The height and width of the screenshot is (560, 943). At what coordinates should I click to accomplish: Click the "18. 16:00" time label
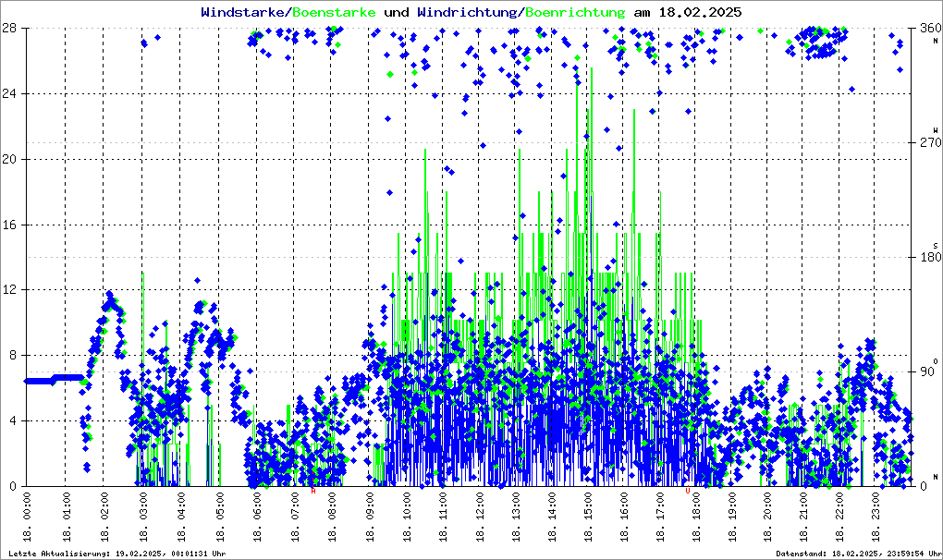(x=624, y=517)
